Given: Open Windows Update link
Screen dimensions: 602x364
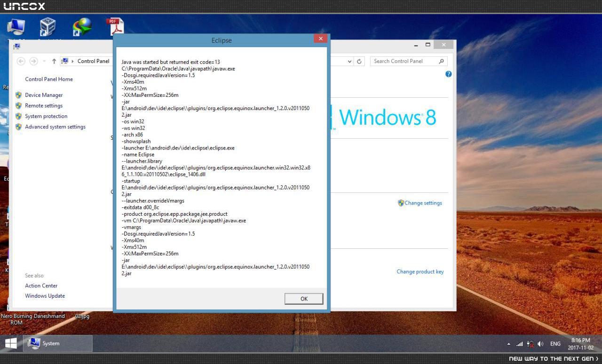Looking at the screenshot, I should pyautogui.click(x=45, y=296).
